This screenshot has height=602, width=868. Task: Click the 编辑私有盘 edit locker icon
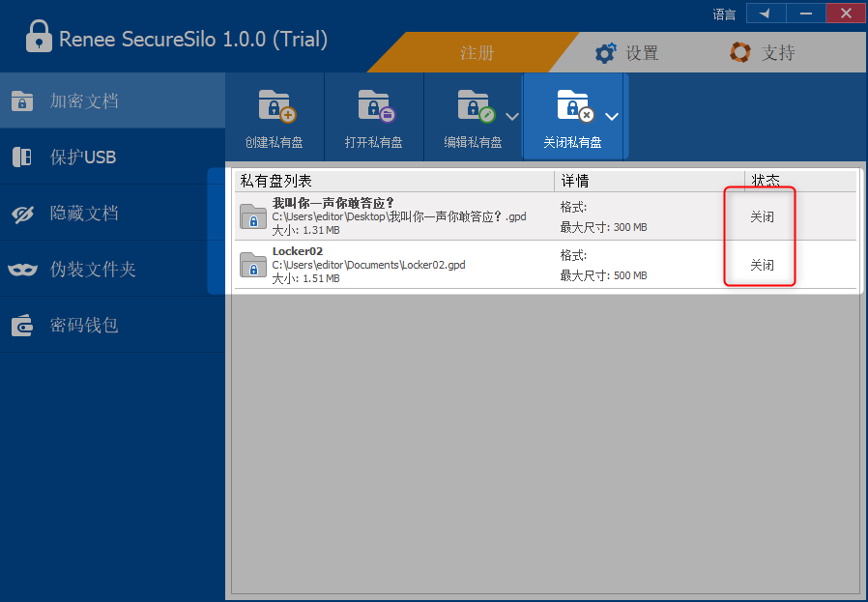474,106
